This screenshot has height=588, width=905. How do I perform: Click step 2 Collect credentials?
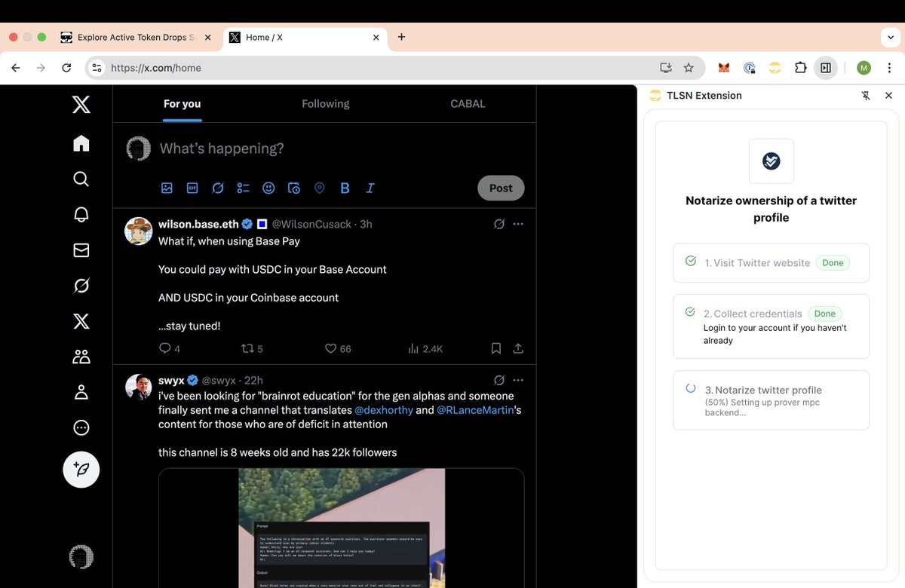[771, 326]
